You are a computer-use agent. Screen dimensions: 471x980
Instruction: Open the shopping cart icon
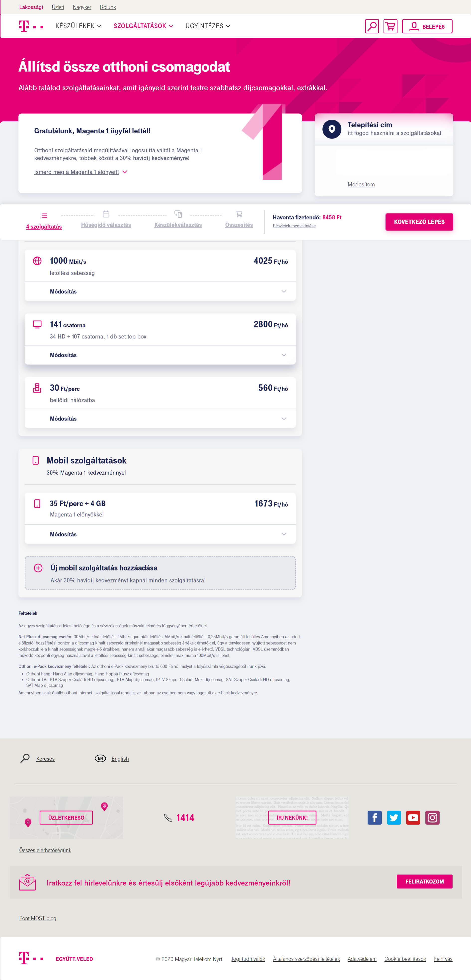pyautogui.click(x=390, y=26)
